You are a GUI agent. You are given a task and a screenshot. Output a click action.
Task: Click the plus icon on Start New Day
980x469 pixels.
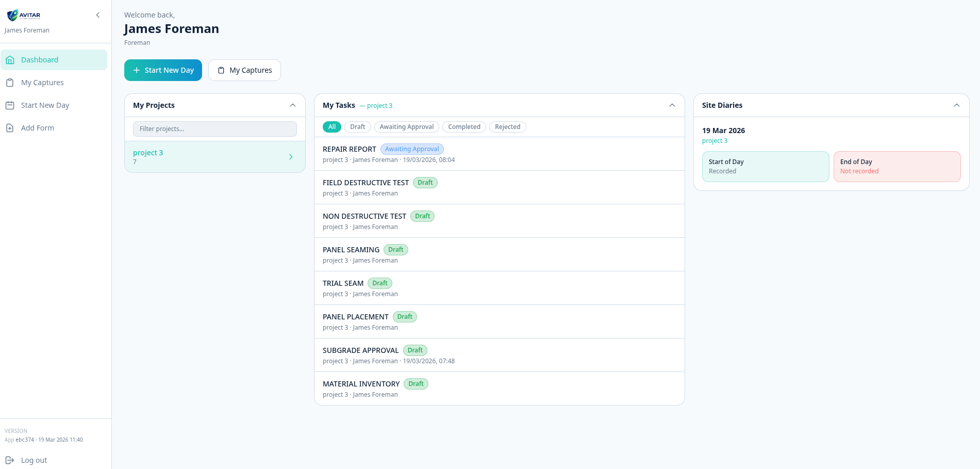[136, 70]
